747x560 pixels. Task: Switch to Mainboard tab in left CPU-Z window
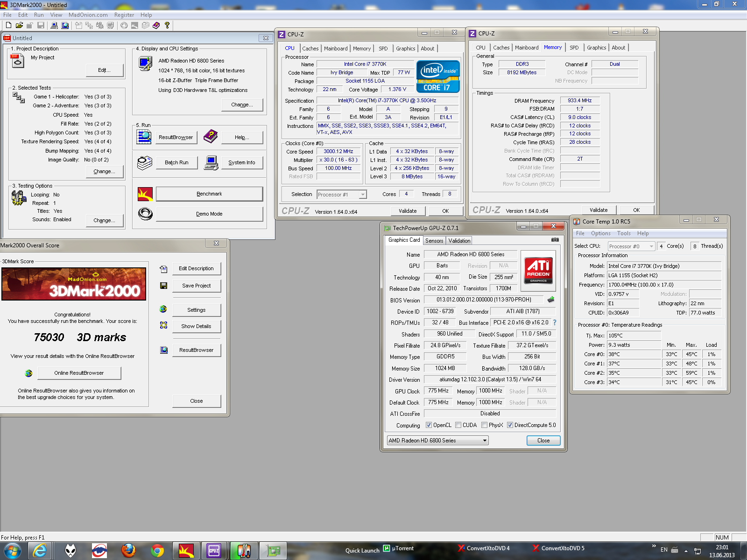(336, 49)
